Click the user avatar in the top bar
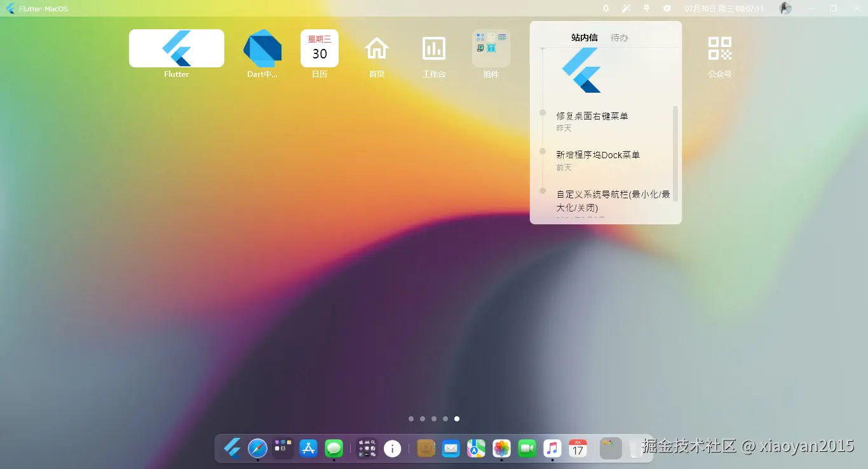The width and height of the screenshot is (868, 469). pyautogui.click(x=785, y=8)
